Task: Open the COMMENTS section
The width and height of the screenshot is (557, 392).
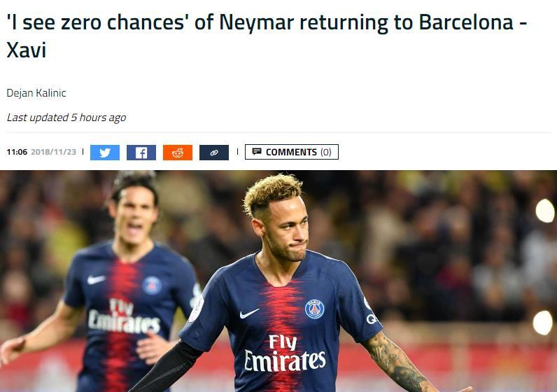Action: [292, 152]
